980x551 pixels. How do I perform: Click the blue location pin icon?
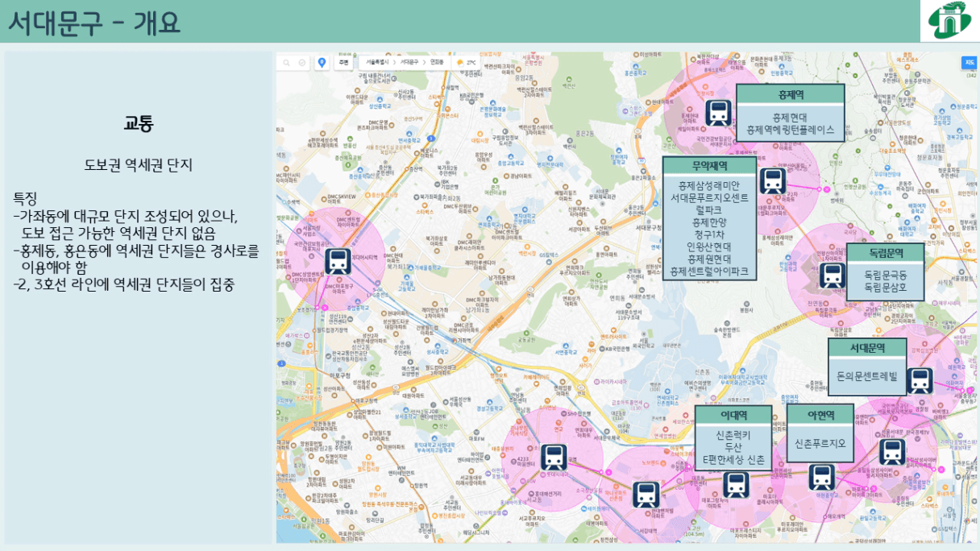point(322,62)
